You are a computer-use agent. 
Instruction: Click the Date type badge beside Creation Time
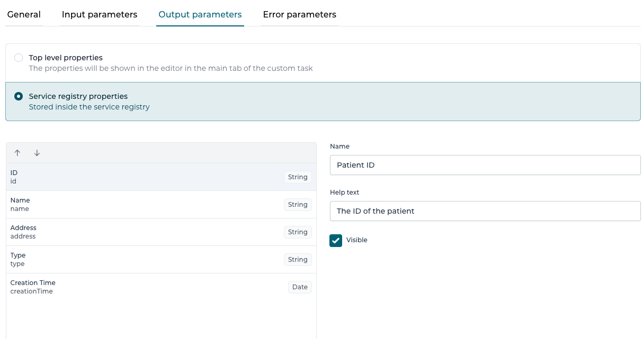point(300,287)
